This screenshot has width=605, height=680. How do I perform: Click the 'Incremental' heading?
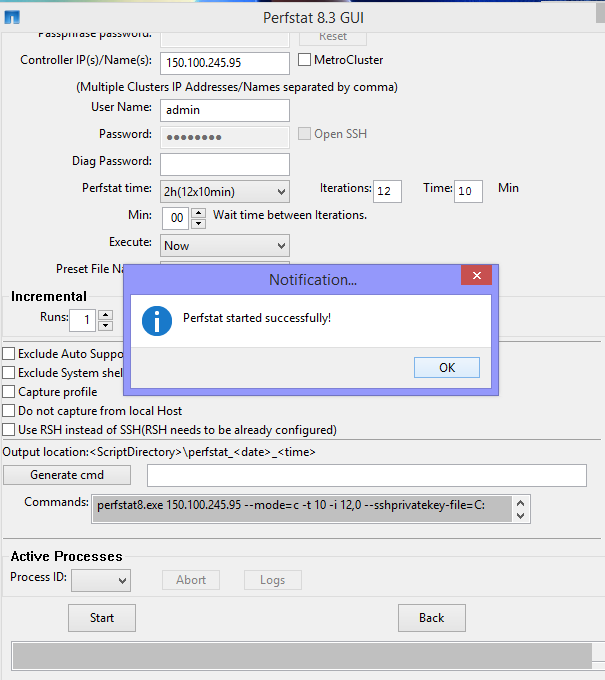click(49, 297)
